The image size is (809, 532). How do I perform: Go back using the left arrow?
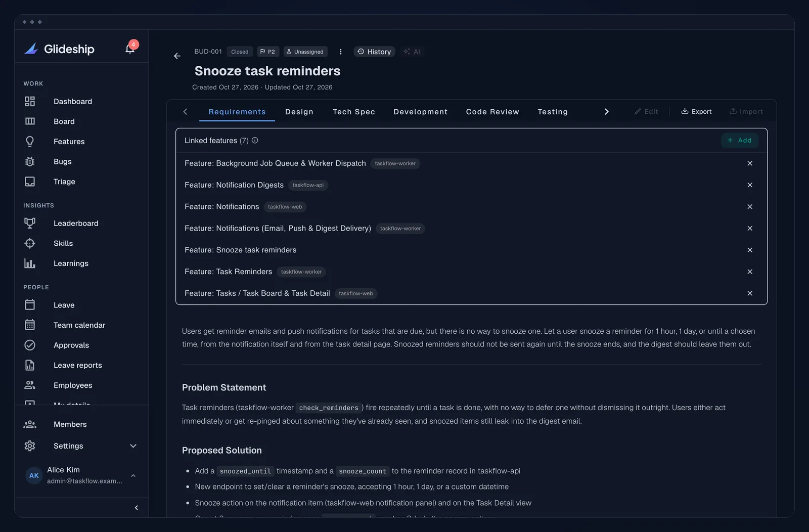(177, 56)
